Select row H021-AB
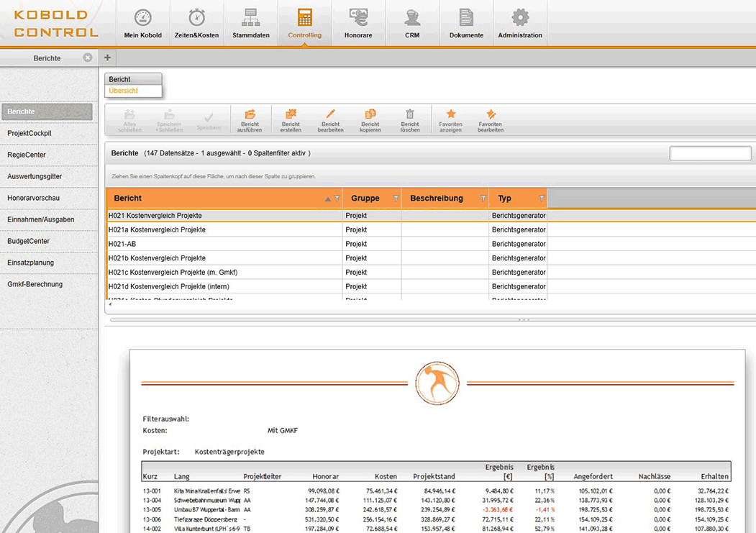Viewport: 756px width, 533px height. 327,244
